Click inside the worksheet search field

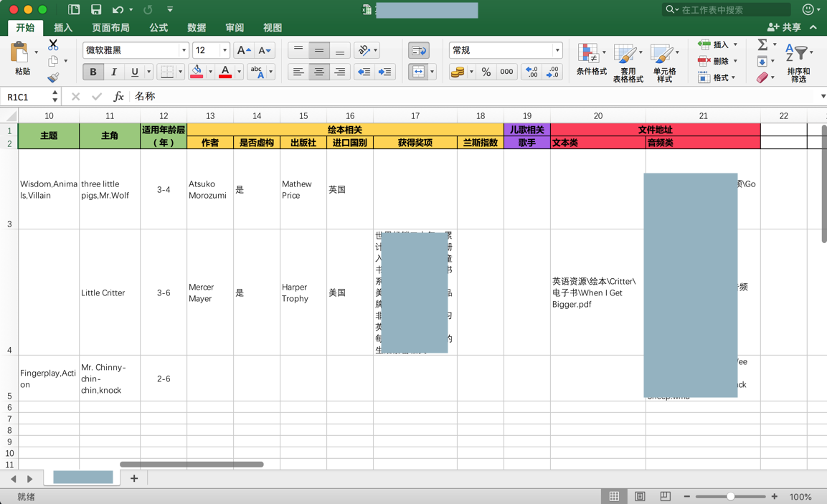tap(726, 10)
